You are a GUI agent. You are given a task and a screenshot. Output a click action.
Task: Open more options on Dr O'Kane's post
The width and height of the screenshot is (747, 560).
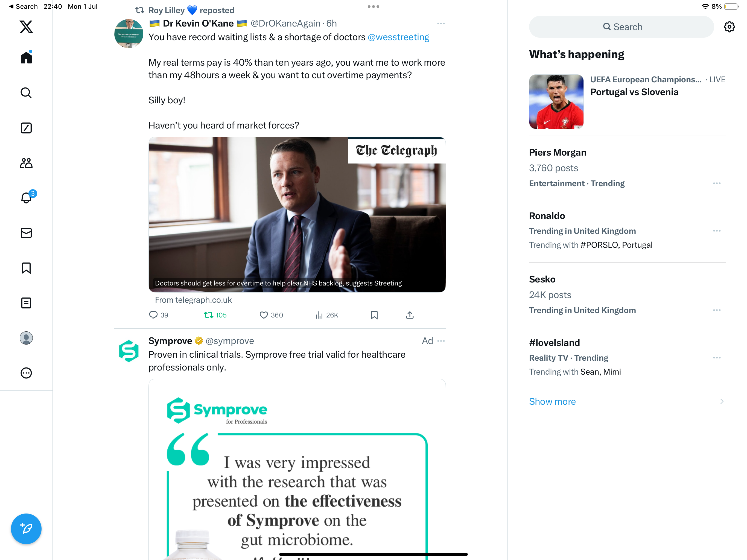point(441,24)
